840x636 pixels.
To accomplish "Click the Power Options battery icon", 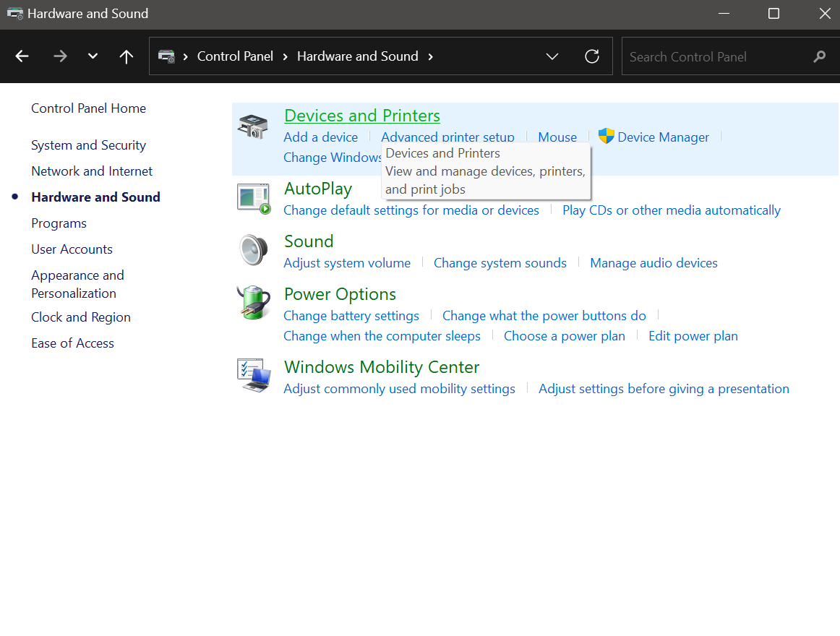I will click(x=254, y=303).
